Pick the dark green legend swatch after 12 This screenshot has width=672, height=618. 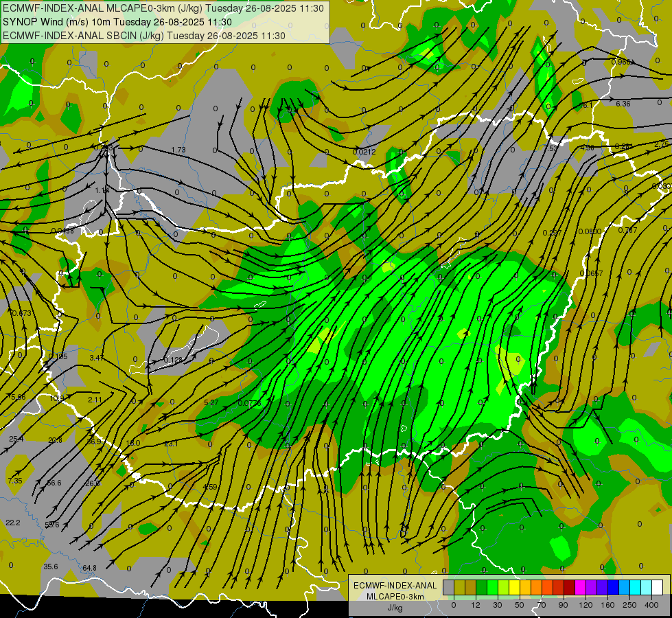coord(482,587)
